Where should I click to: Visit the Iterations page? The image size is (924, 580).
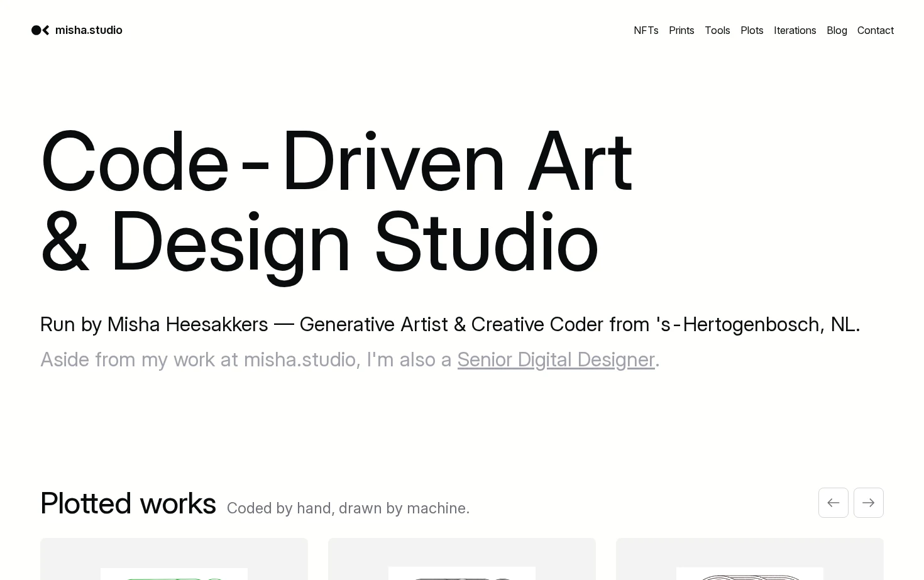[795, 30]
